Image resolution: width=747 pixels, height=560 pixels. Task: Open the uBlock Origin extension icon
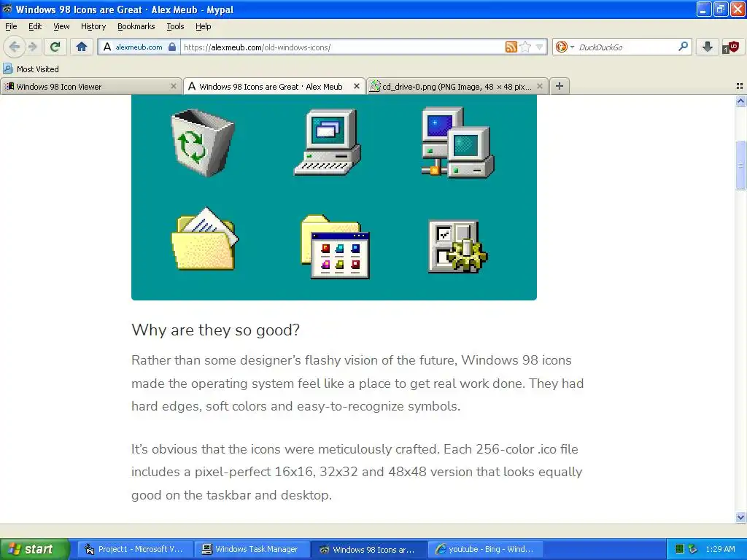[729, 47]
